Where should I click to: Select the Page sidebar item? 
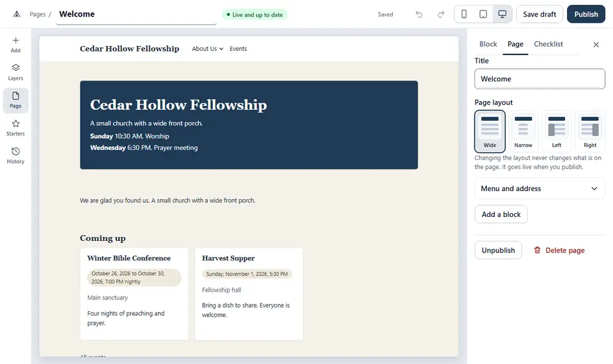point(16,100)
